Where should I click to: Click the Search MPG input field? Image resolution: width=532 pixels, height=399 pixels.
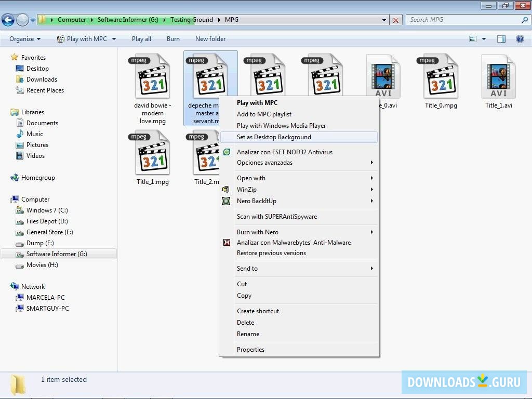click(464, 20)
